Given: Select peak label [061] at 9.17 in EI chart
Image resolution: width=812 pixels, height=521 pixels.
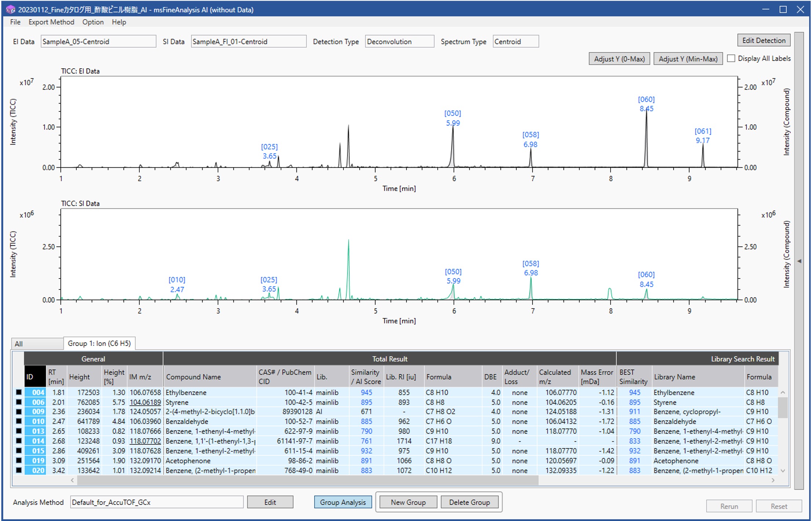Looking at the screenshot, I should 703,136.
